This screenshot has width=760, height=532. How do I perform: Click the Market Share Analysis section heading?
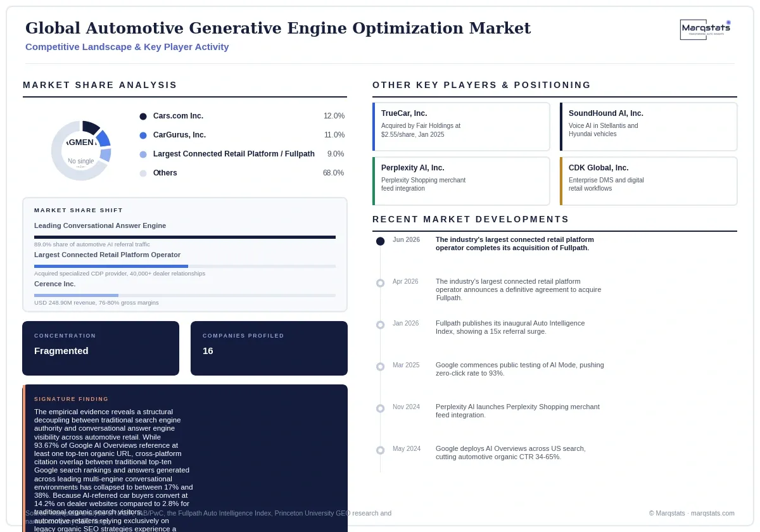point(100,85)
